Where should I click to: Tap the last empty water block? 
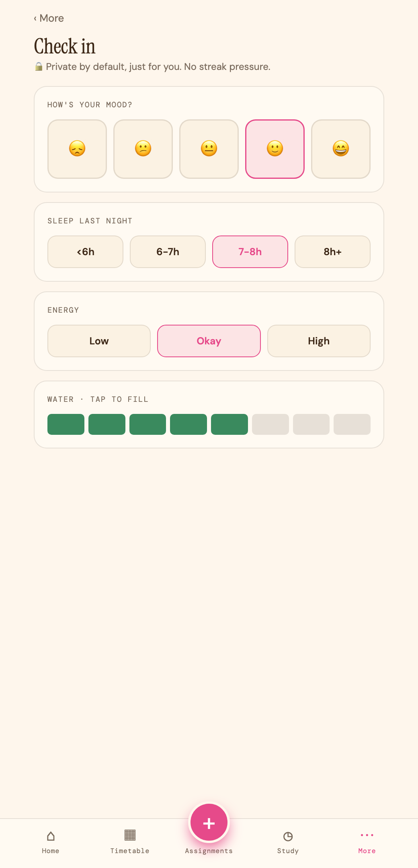point(352,424)
